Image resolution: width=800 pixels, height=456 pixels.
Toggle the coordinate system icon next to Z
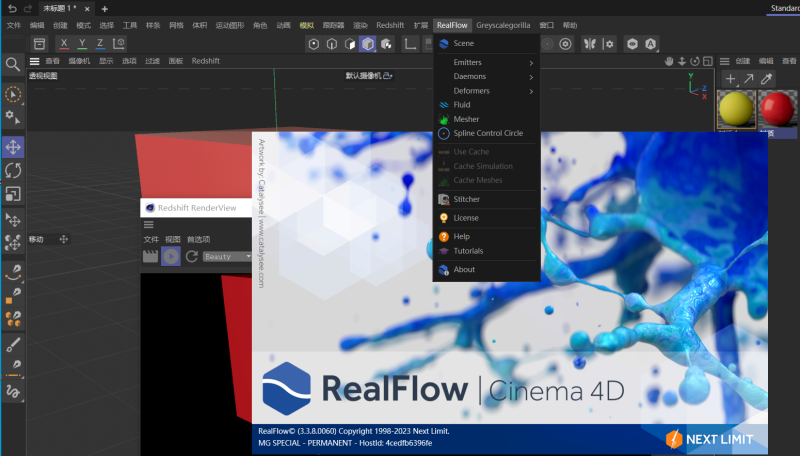coord(118,44)
